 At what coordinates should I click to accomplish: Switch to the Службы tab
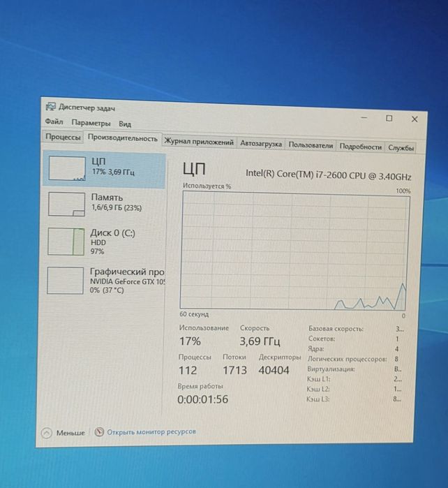tap(401, 148)
